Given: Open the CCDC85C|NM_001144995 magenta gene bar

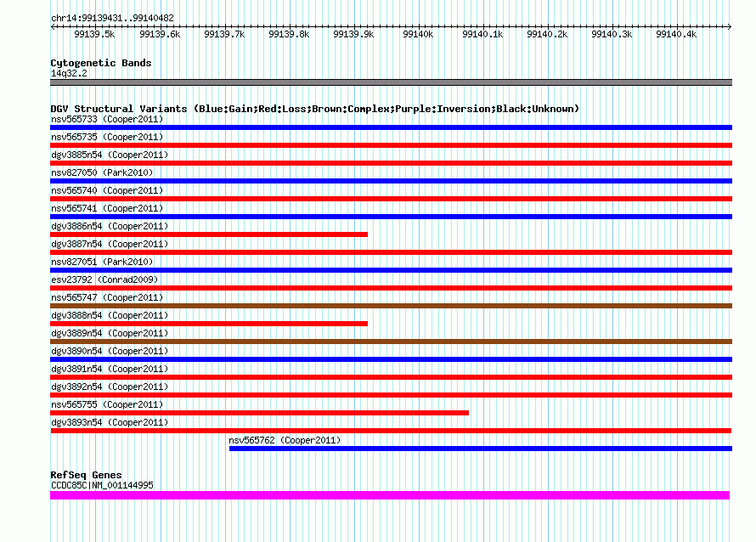Looking at the screenshot, I should (x=390, y=495).
